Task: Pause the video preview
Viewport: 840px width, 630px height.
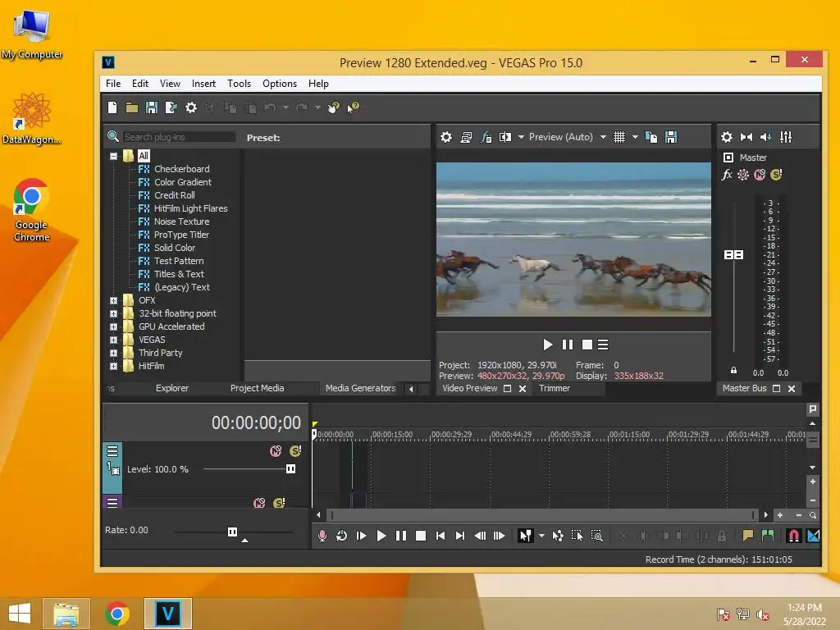Action: (568, 345)
